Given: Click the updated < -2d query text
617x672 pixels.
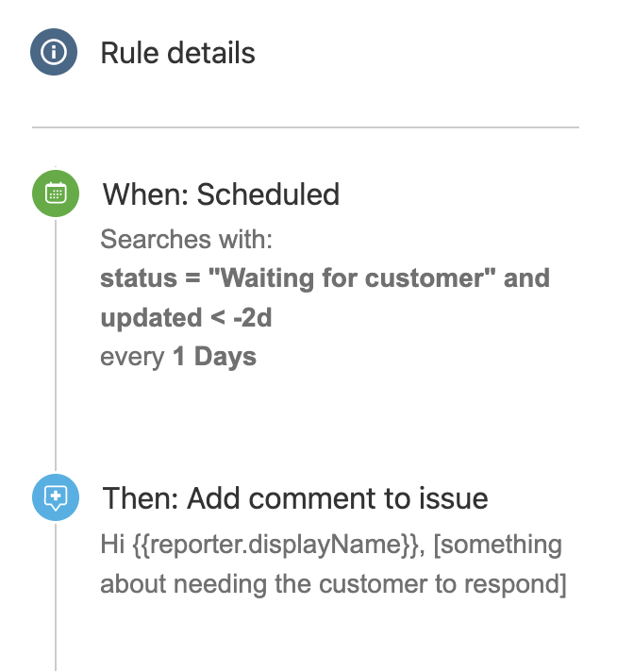Looking at the screenshot, I should [186, 317].
